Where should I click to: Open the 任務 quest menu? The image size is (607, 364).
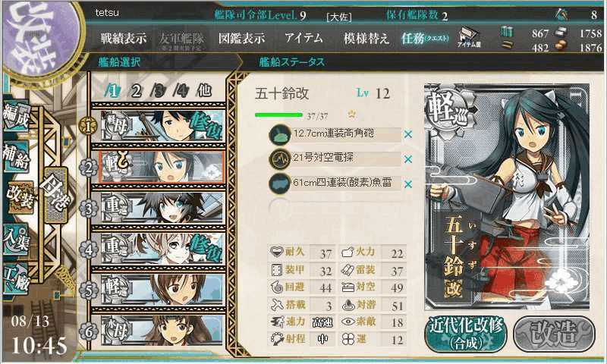point(425,38)
